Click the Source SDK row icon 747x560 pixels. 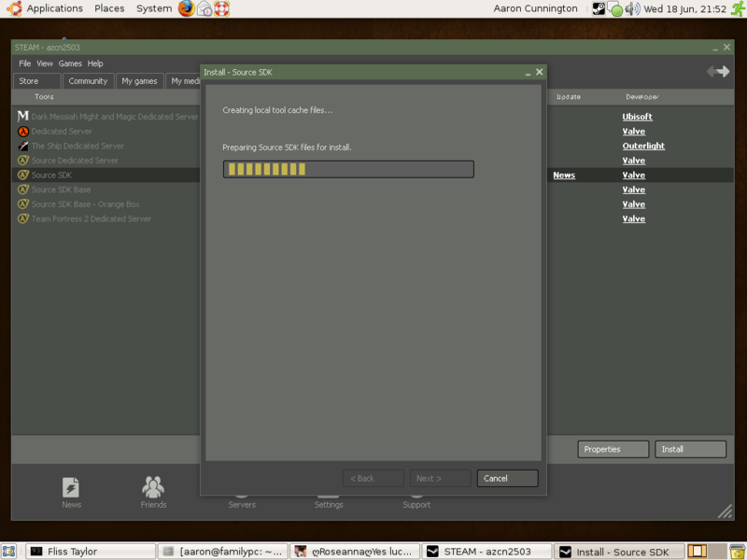click(22, 175)
